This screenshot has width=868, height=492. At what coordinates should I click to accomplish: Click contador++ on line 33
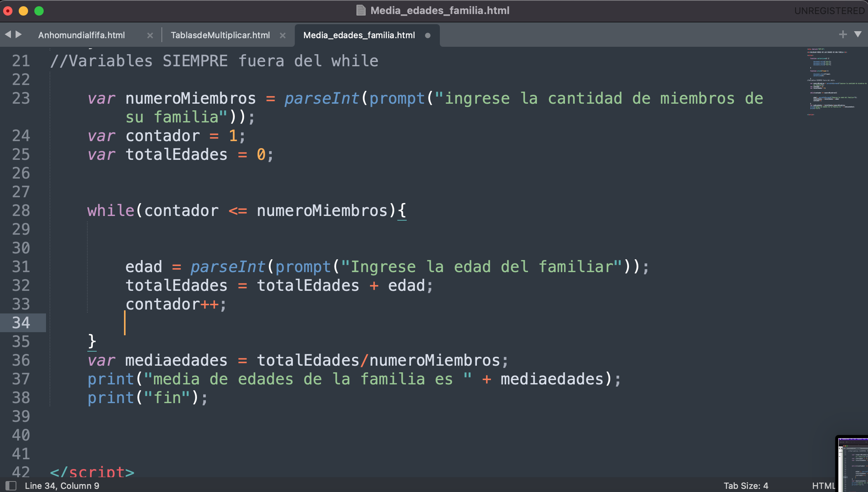[172, 304]
